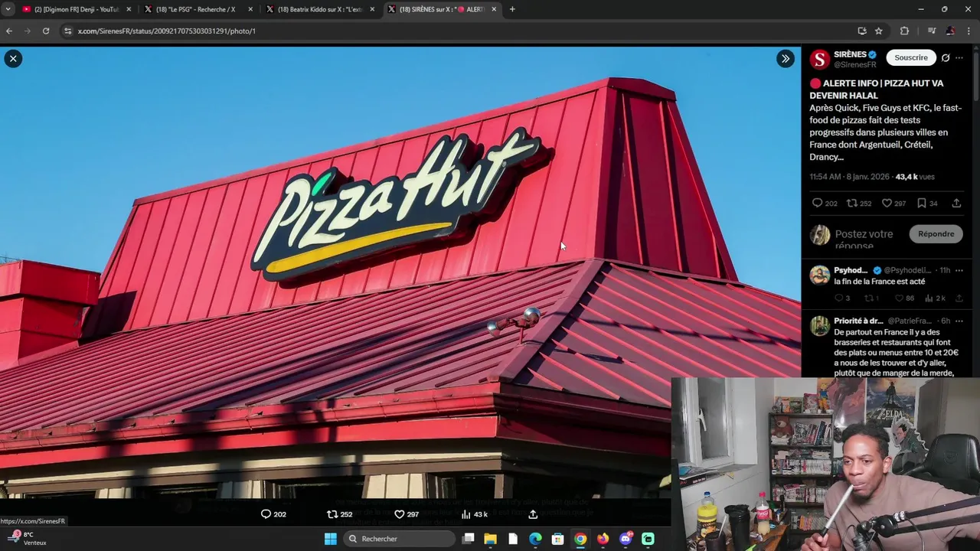Open Psyhod... commenter's avatar
Image resolution: width=980 pixels, height=551 pixels.
[x=820, y=275]
